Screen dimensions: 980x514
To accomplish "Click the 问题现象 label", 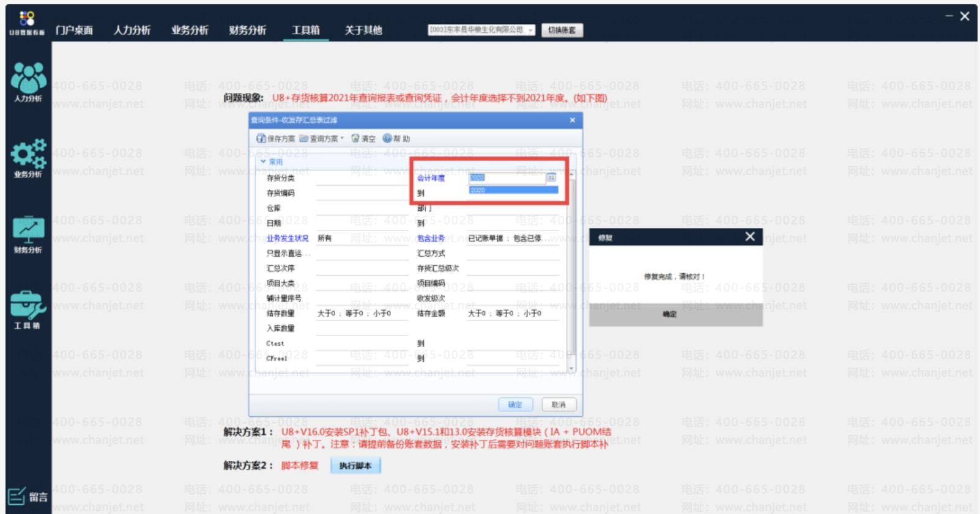I will point(243,98).
